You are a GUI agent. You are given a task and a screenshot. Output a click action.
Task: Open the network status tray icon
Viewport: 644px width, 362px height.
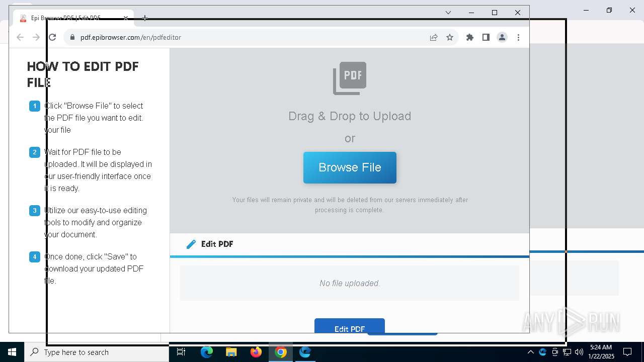tap(567, 352)
